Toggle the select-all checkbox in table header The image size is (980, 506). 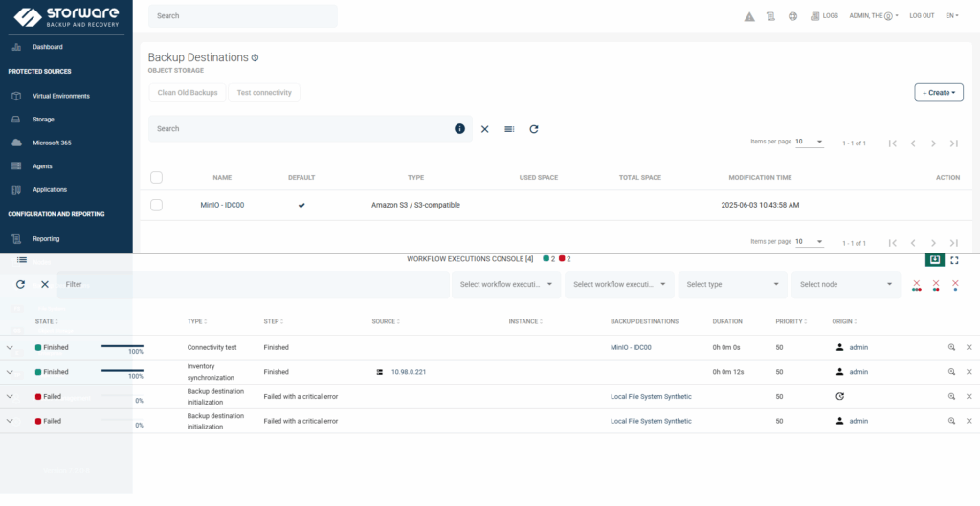(x=157, y=177)
